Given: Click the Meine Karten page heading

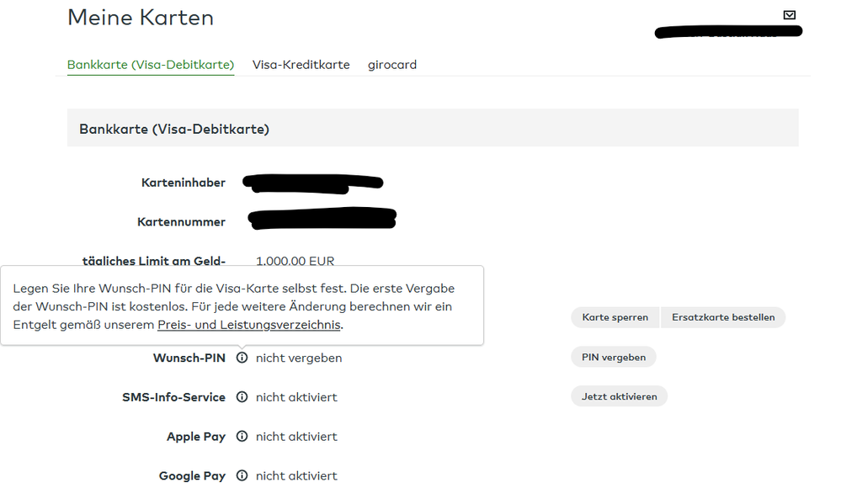Looking at the screenshot, I should [141, 18].
